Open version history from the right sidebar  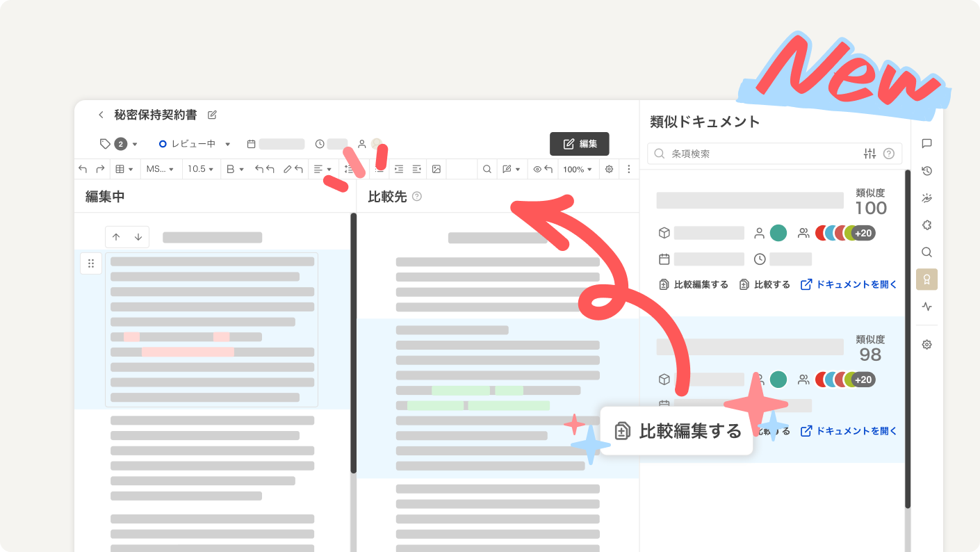pyautogui.click(x=926, y=170)
